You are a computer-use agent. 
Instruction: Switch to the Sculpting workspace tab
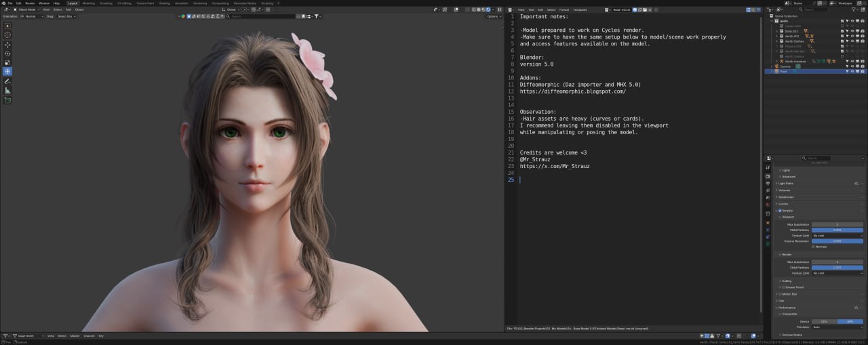click(106, 3)
